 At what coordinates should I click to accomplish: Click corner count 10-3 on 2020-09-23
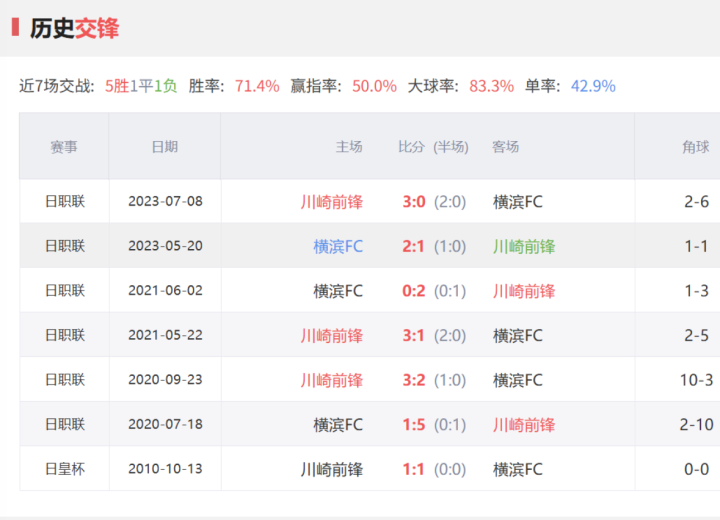(696, 380)
